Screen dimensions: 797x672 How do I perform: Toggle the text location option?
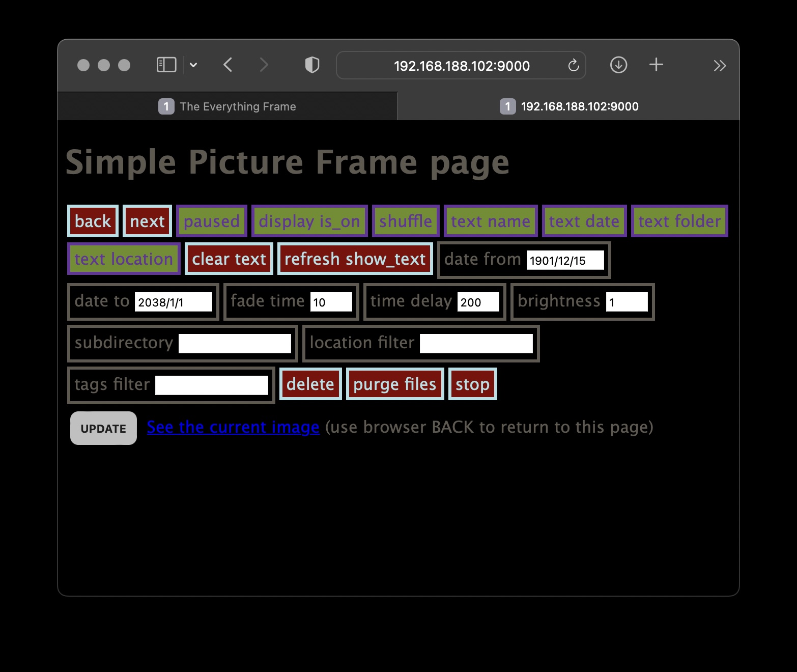tap(124, 259)
